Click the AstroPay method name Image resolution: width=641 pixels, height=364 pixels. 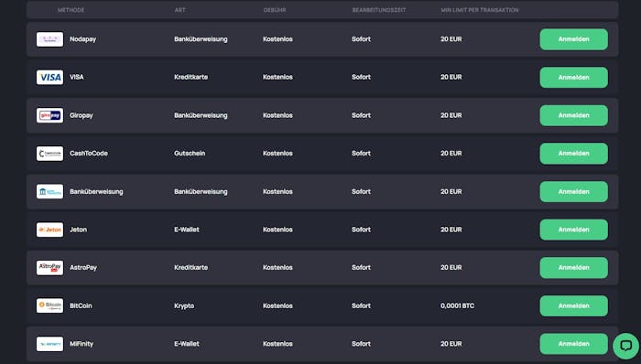[x=83, y=268]
